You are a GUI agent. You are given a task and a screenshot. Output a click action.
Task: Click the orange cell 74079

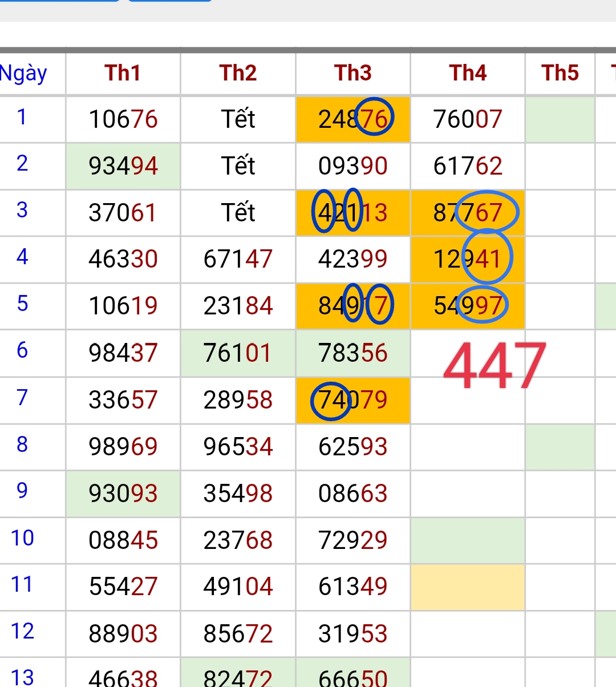(x=353, y=401)
